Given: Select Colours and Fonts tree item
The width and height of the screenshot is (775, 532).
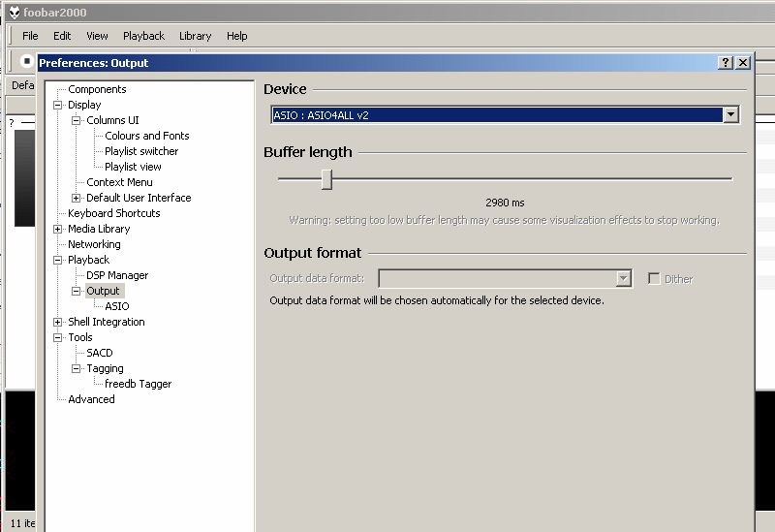Looking at the screenshot, I should tap(146, 136).
